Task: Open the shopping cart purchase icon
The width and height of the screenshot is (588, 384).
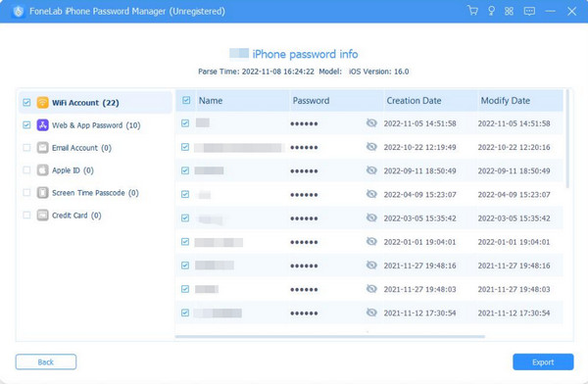Action: coord(473,11)
